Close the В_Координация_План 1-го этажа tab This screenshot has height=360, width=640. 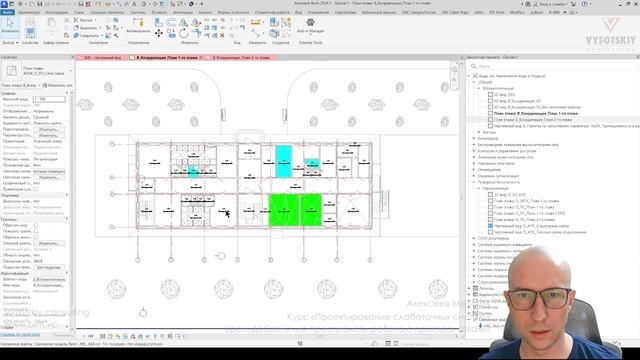click(x=201, y=58)
